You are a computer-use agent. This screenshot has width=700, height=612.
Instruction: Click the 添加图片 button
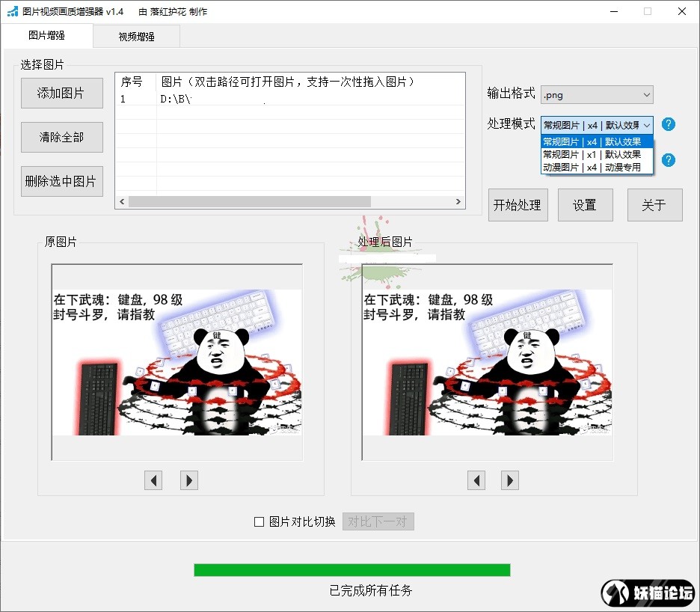tap(61, 93)
